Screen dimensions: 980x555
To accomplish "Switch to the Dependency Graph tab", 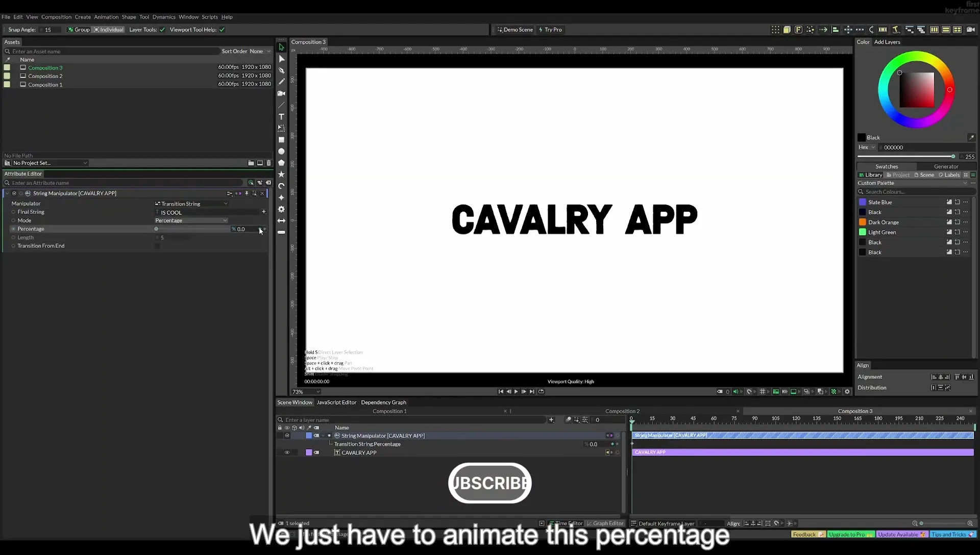I will (x=383, y=402).
